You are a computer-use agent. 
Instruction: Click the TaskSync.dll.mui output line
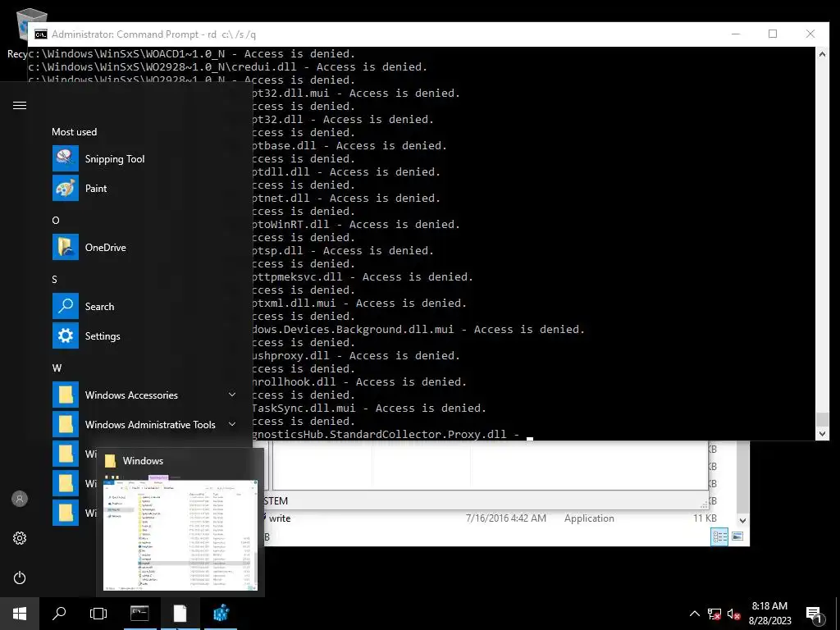pyautogui.click(x=369, y=409)
